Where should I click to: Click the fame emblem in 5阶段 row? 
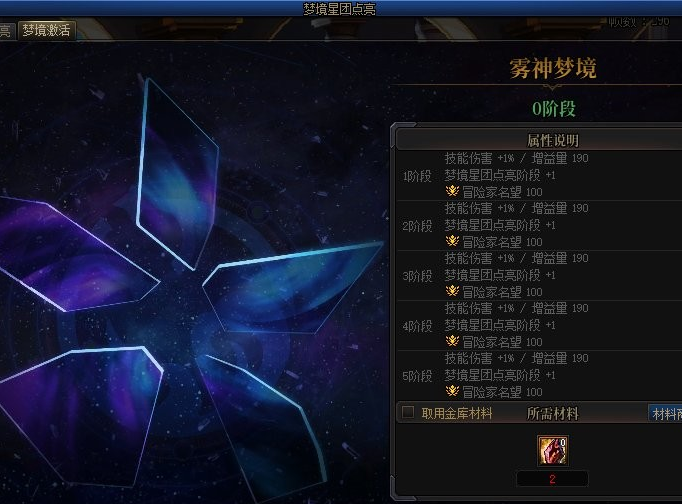(452, 391)
